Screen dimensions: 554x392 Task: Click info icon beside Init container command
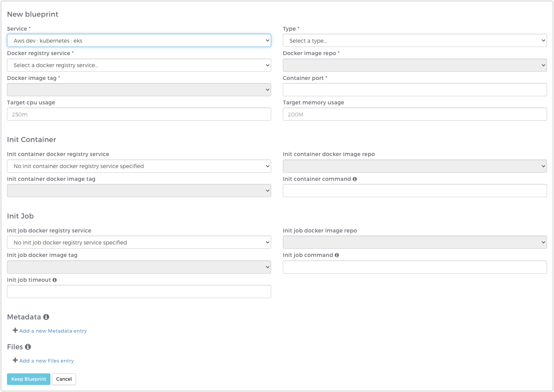pyautogui.click(x=355, y=179)
